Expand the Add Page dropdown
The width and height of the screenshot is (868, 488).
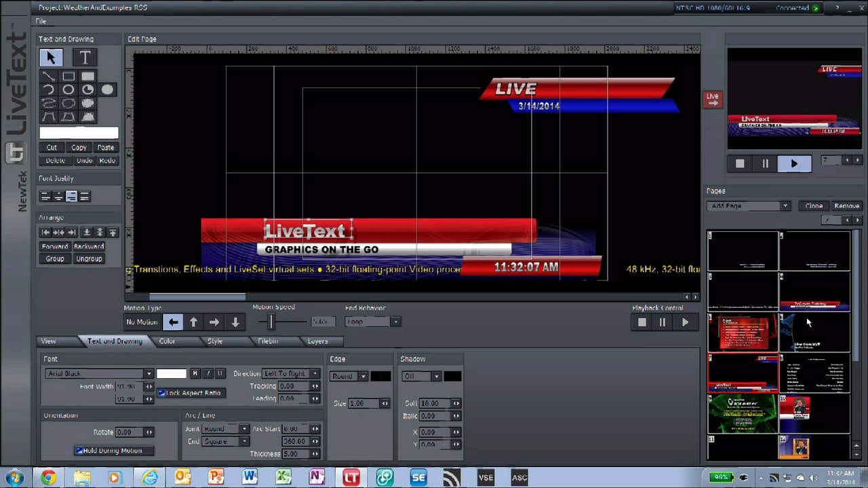(749, 206)
